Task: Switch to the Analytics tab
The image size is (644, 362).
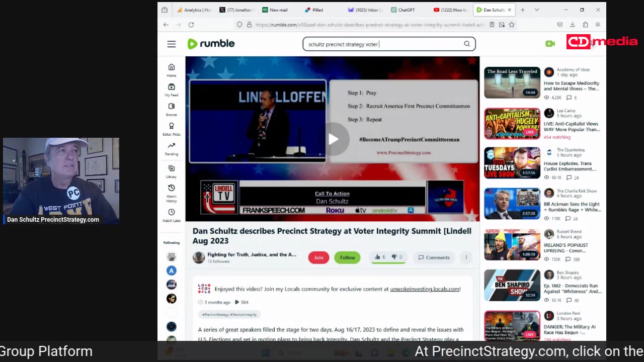Action: [194, 10]
